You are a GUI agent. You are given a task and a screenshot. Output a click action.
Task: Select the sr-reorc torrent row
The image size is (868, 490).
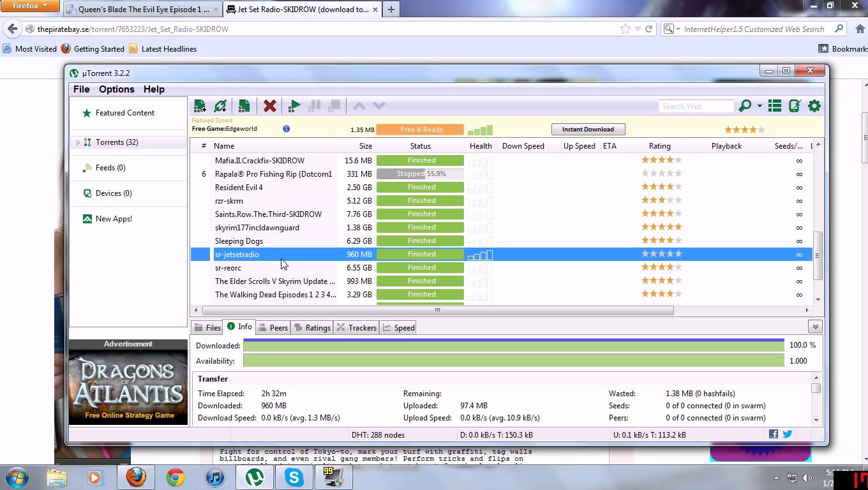click(228, 268)
